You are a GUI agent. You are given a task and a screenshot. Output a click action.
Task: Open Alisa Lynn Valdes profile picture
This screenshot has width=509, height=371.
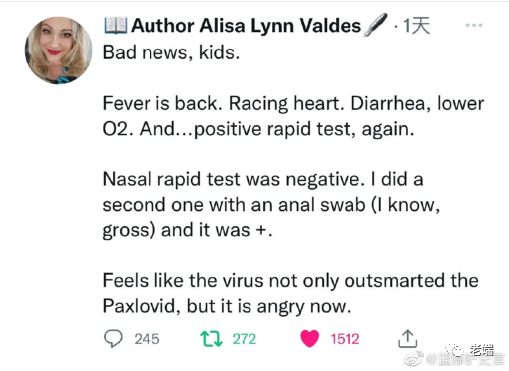coord(59,50)
